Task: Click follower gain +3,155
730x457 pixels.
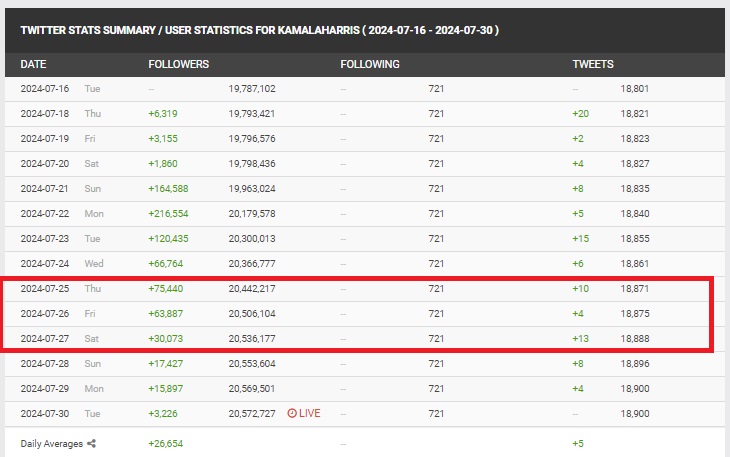Action: pyautogui.click(x=162, y=139)
